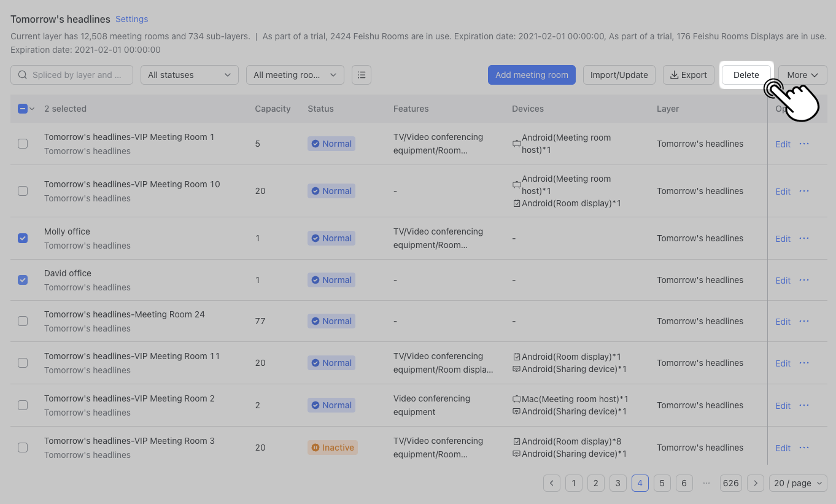Open the All statuses filter dropdown
The image size is (836, 504).
pyautogui.click(x=189, y=74)
